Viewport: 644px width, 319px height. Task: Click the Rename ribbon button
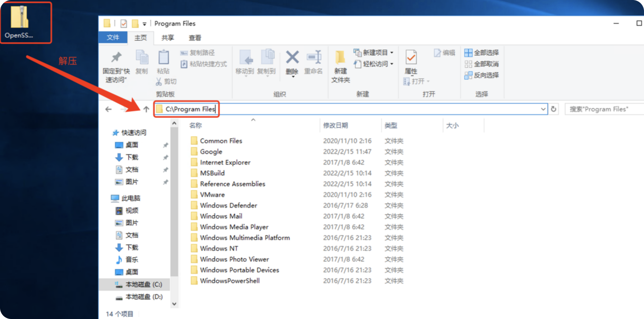pos(314,62)
